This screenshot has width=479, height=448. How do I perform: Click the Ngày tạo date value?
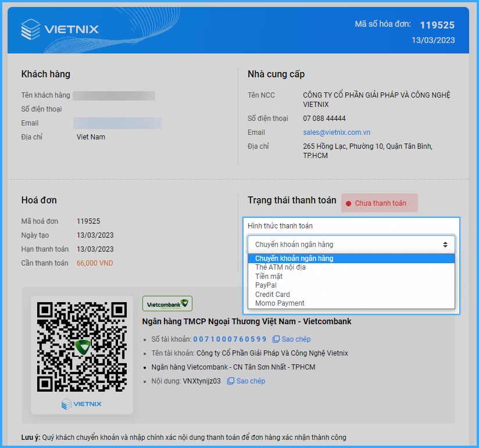pos(95,235)
